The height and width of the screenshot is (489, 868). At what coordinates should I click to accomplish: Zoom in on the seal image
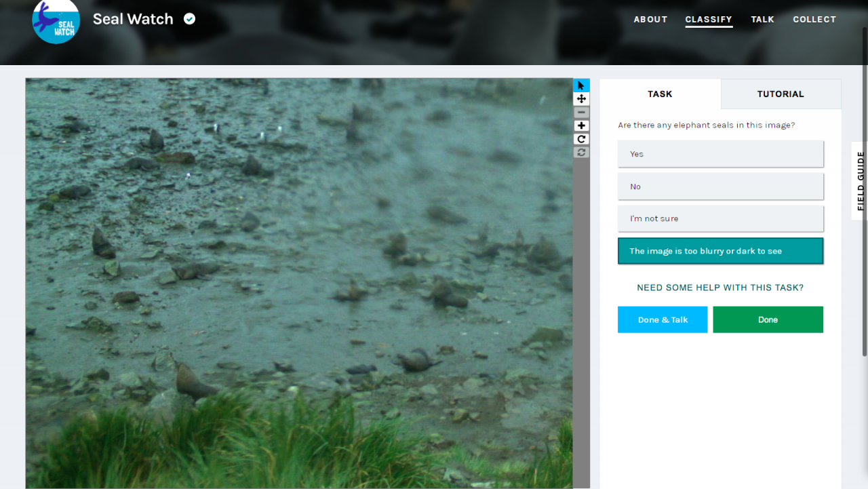(x=581, y=125)
